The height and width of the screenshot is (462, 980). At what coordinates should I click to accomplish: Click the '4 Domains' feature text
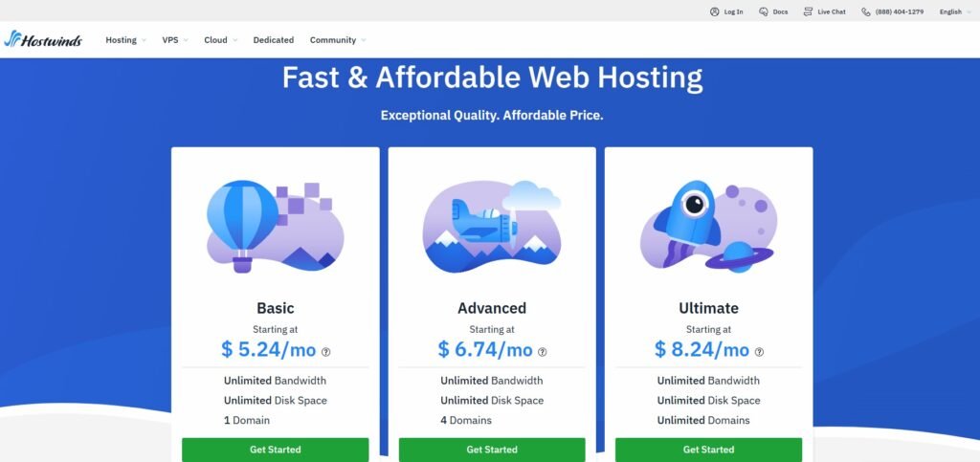tap(466, 420)
